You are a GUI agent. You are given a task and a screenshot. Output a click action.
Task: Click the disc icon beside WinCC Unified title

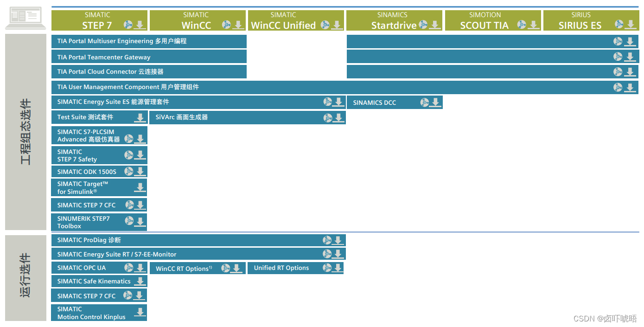[325, 25]
